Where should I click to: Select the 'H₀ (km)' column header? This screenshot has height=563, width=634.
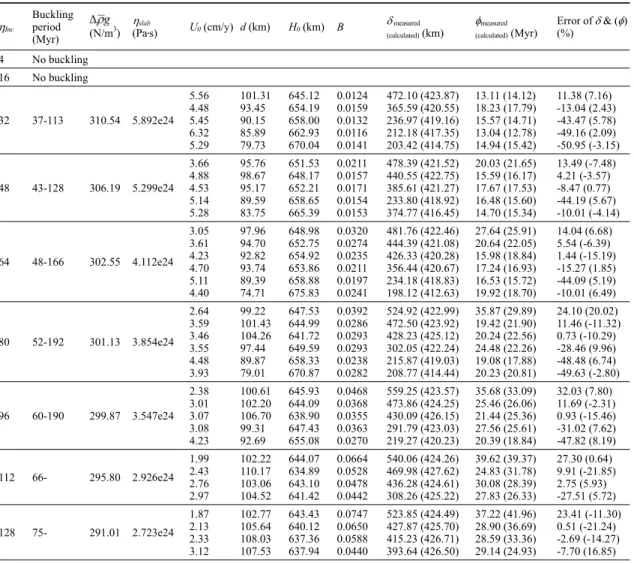tap(306, 28)
